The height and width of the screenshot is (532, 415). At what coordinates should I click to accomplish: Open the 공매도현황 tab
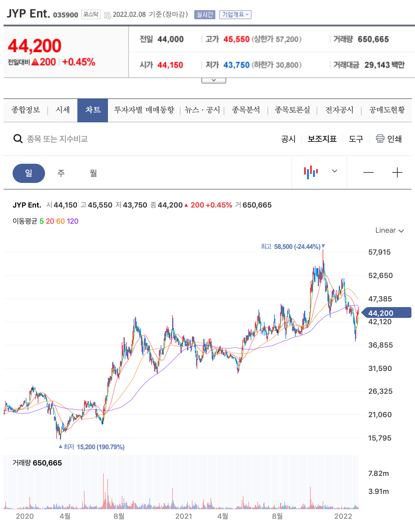(x=387, y=110)
